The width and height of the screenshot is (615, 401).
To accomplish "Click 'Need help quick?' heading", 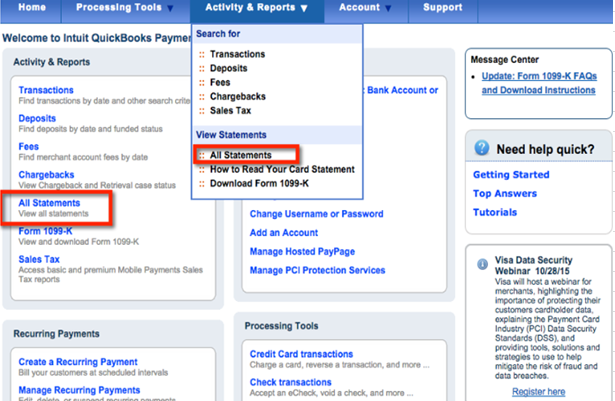I will click(545, 149).
